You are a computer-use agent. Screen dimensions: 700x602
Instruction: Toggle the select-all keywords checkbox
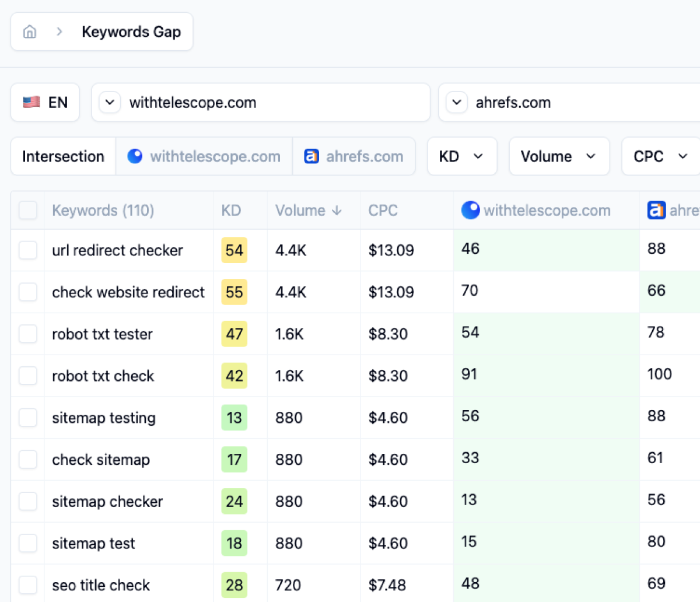pos(28,210)
